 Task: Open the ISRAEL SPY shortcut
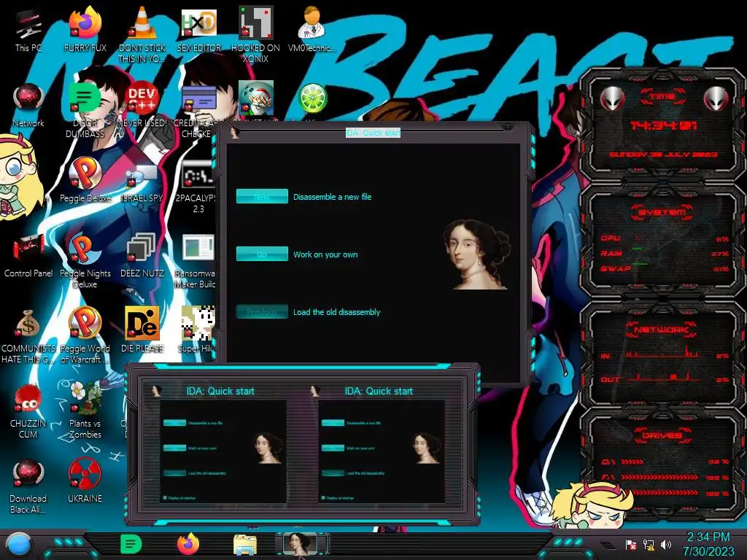pos(142,180)
